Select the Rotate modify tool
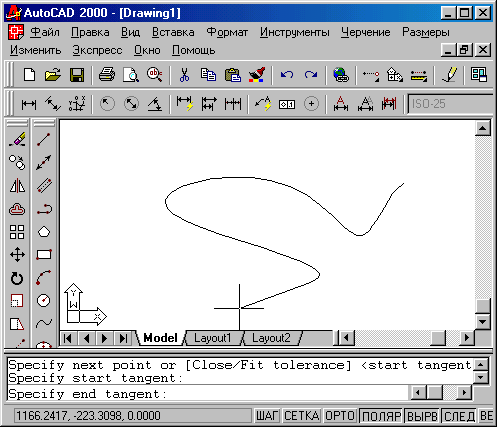The image size is (497, 427). (17, 278)
